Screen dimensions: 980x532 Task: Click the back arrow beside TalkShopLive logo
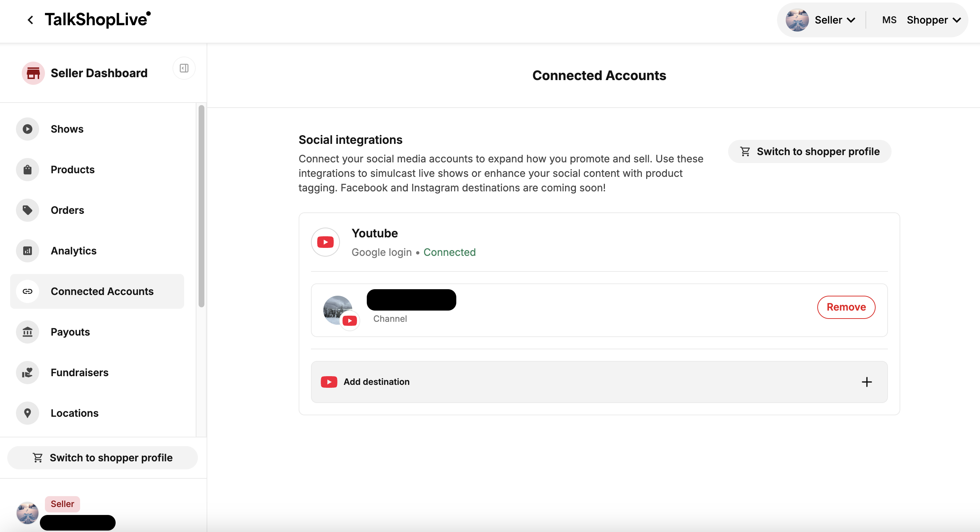30,20
